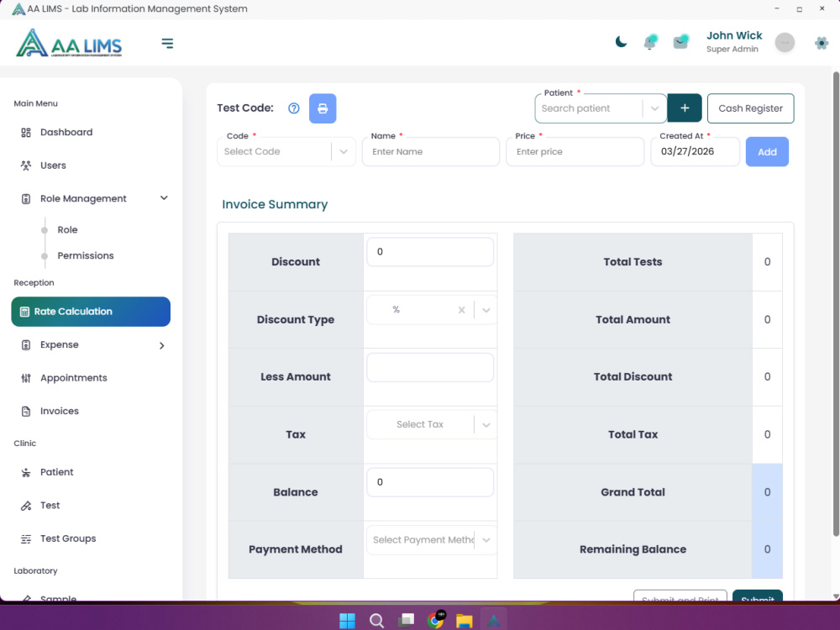The height and width of the screenshot is (630, 840).
Task: Open the Select Tax dropdown
Action: point(431,424)
